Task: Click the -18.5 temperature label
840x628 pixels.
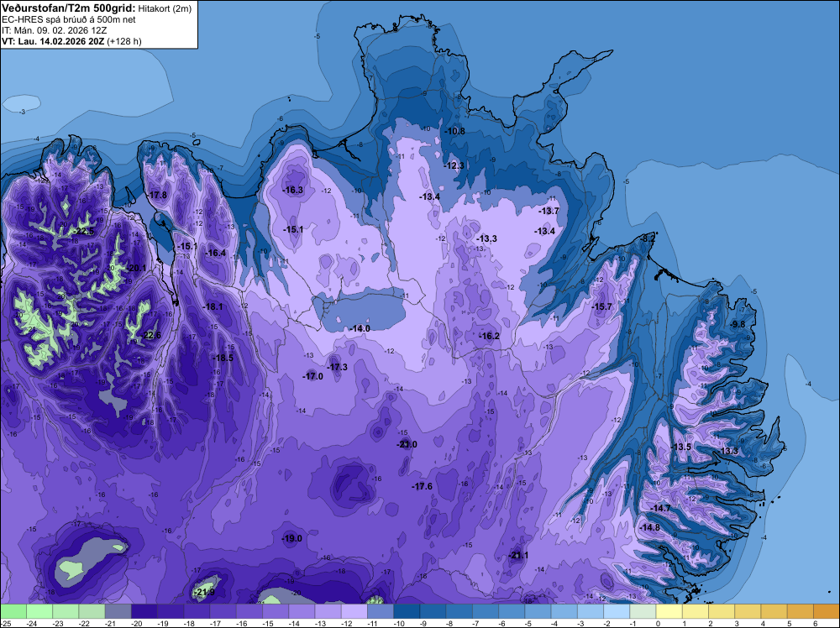Action: pyautogui.click(x=223, y=358)
